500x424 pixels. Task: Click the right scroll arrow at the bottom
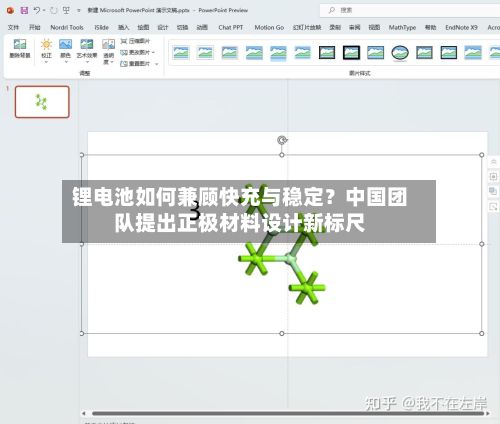coord(488,413)
